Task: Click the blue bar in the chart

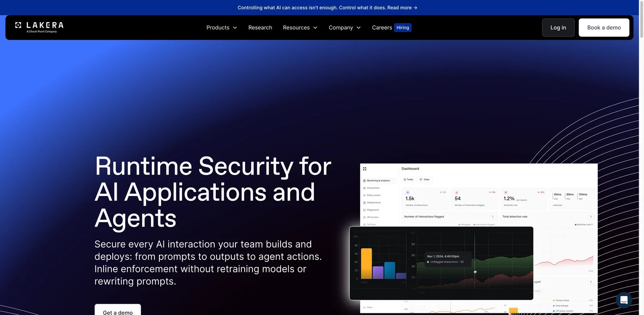Action: tap(390, 270)
